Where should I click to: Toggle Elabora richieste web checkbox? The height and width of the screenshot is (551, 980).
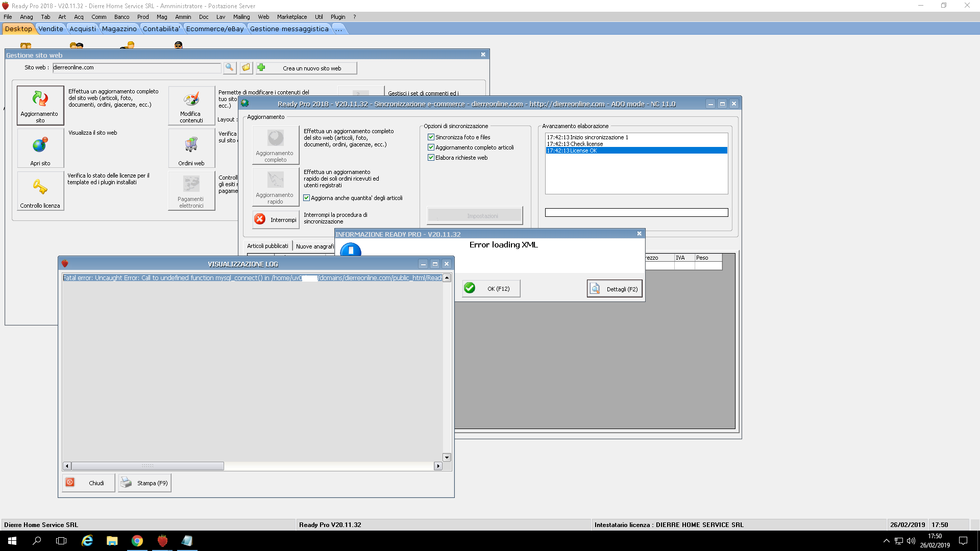[431, 157]
